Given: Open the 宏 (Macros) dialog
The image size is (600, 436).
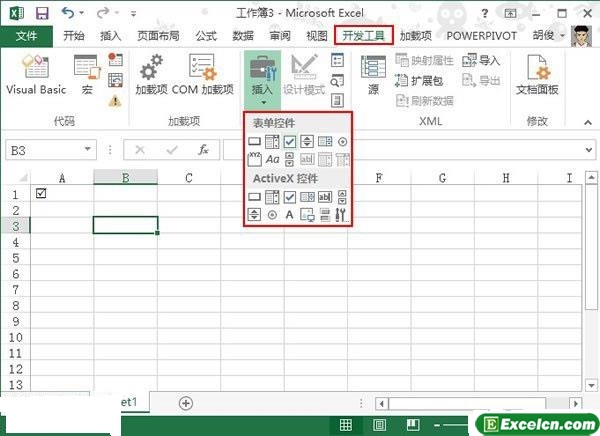Looking at the screenshot, I should pyautogui.click(x=87, y=73).
